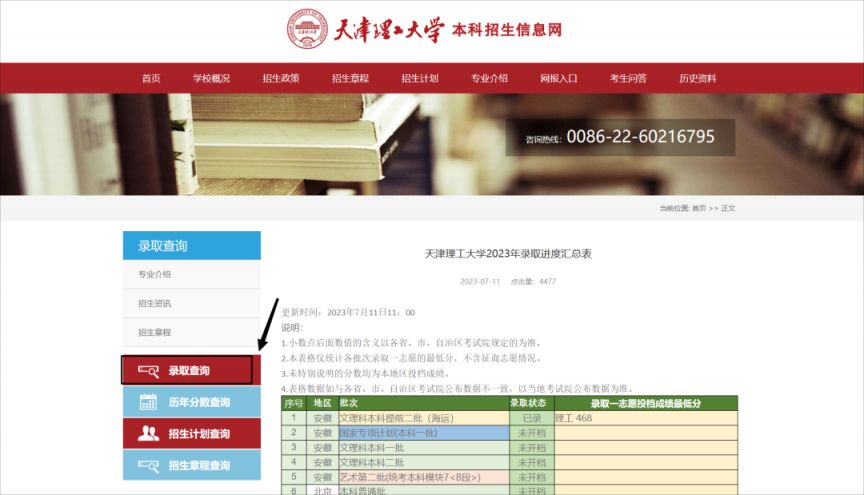Click the cell 文理科本科提前二批（海运）
Screen dimensions: 864x495
coord(423,418)
